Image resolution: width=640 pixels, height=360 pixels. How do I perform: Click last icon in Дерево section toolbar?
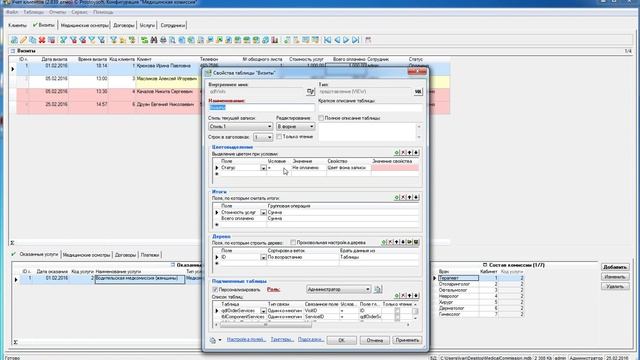pyautogui.click(x=416, y=242)
